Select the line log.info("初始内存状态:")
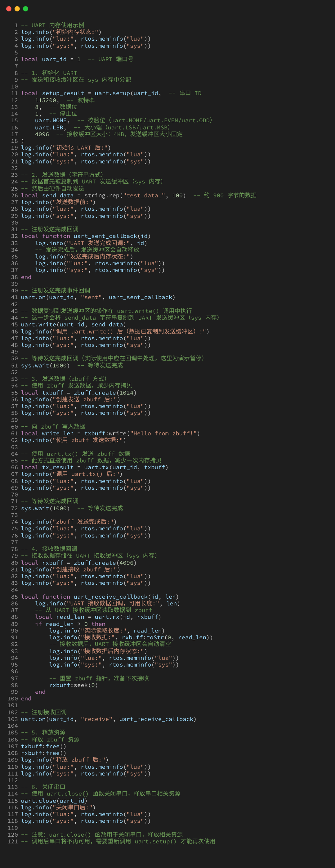335x868 pixels. point(61,32)
